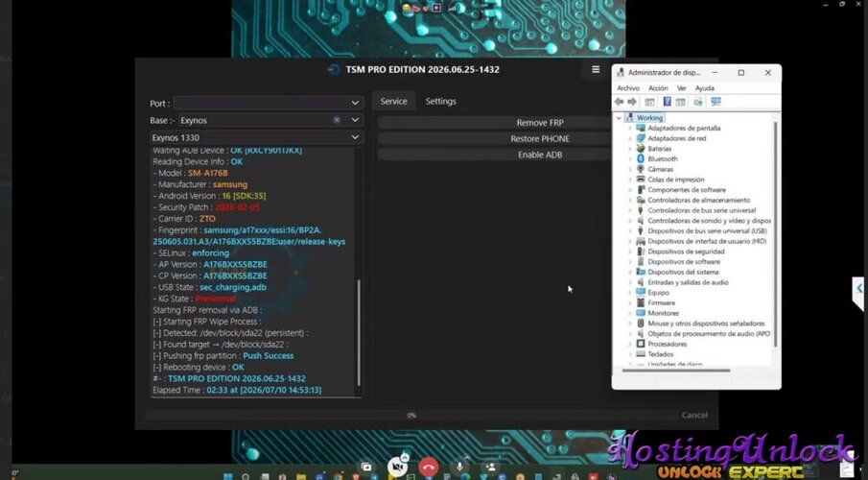Click the TSM log panel vertical scrollbar
This screenshot has width=868, height=480.
click(x=359, y=332)
